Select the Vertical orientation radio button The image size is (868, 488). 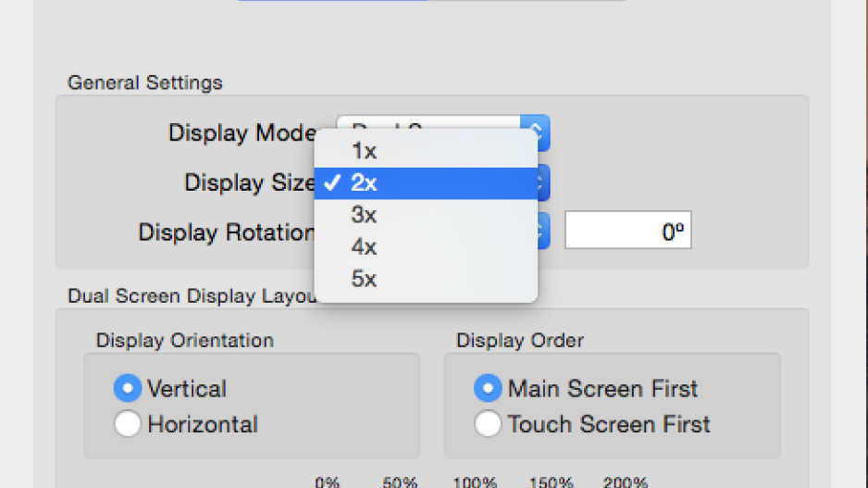pyautogui.click(x=128, y=388)
